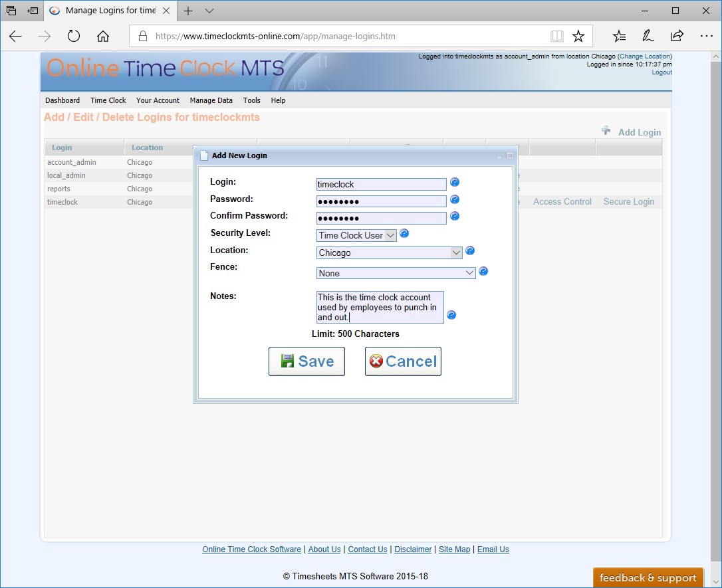
Task: Add notes to the web page
Action: point(648,36)
